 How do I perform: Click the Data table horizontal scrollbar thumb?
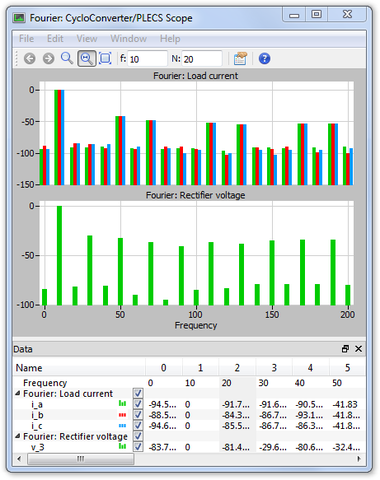point(81,459)
